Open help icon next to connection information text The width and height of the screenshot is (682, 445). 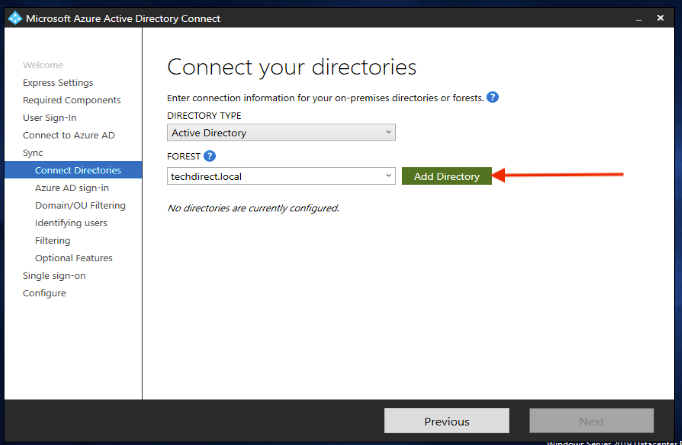[x=492, y=97]
